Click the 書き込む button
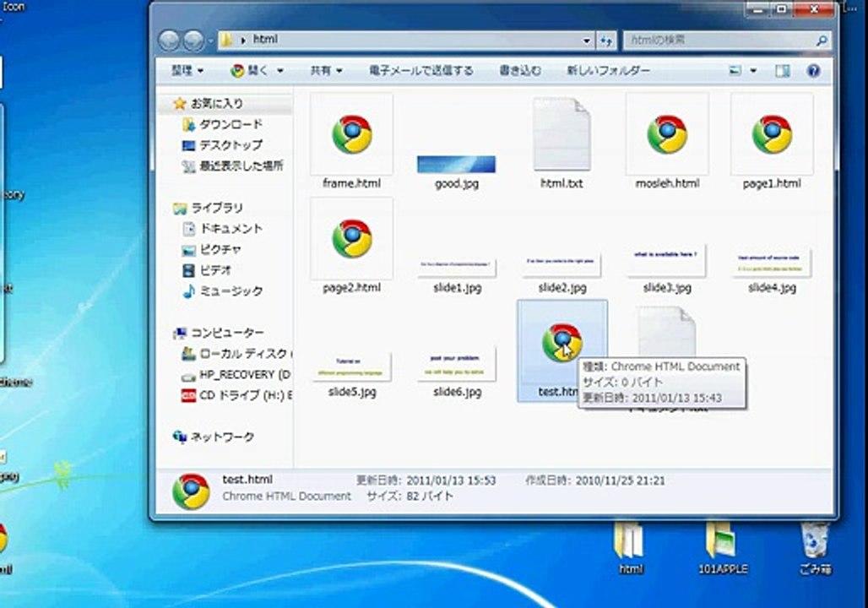Viewport: 868px width, 608px height. point(520,70)
